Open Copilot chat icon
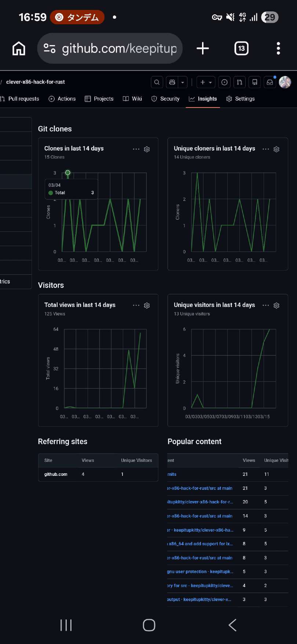The height and width of the screenshot is (644, 297). coord(172,82)
